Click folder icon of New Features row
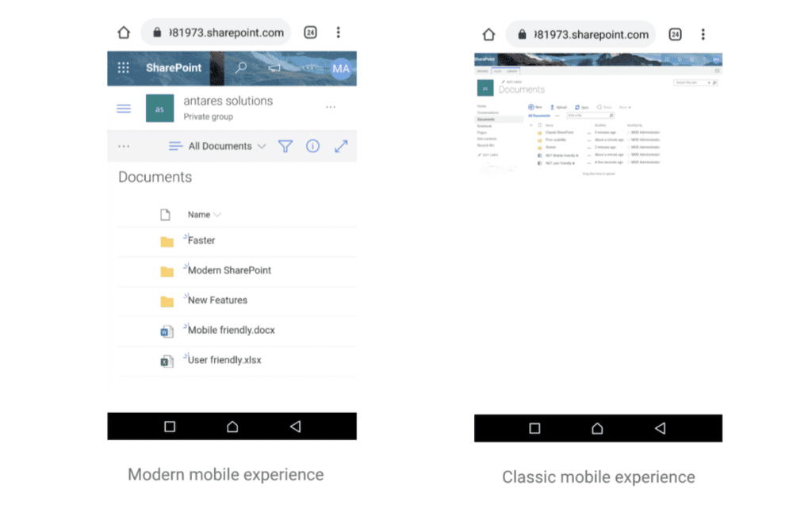This screenshot has width=812, height=509. coord(167,301)
